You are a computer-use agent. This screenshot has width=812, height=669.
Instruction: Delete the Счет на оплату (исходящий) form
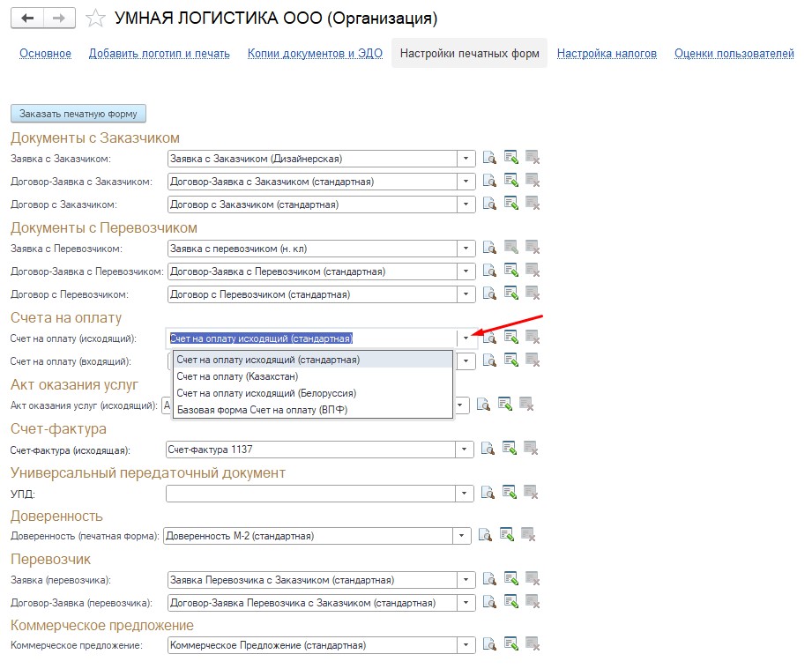[533, 337]
